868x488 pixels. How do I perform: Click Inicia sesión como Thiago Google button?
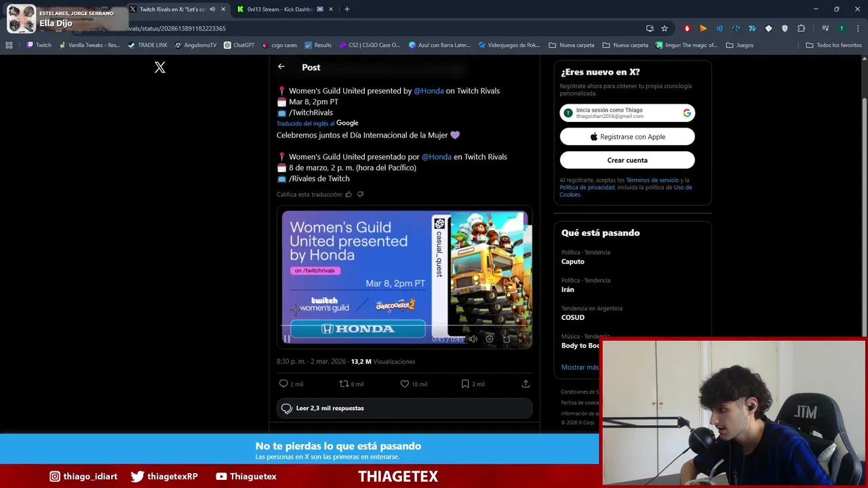(x=627, y=113)
